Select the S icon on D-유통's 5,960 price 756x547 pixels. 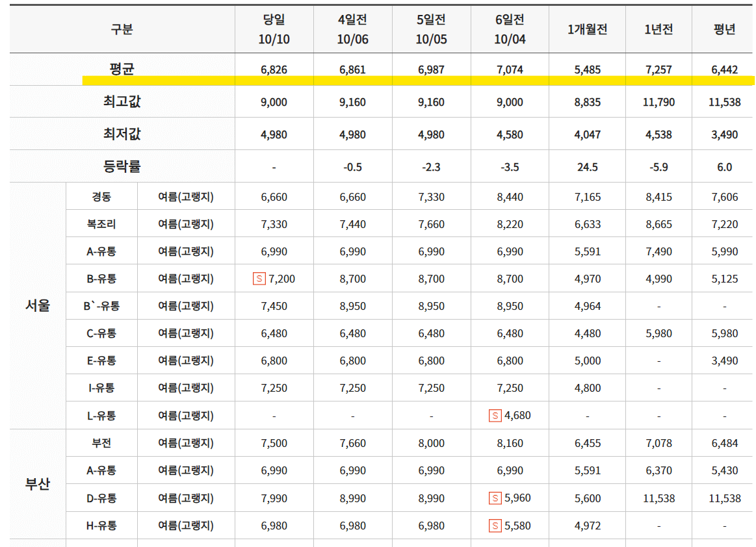(495, 498)
